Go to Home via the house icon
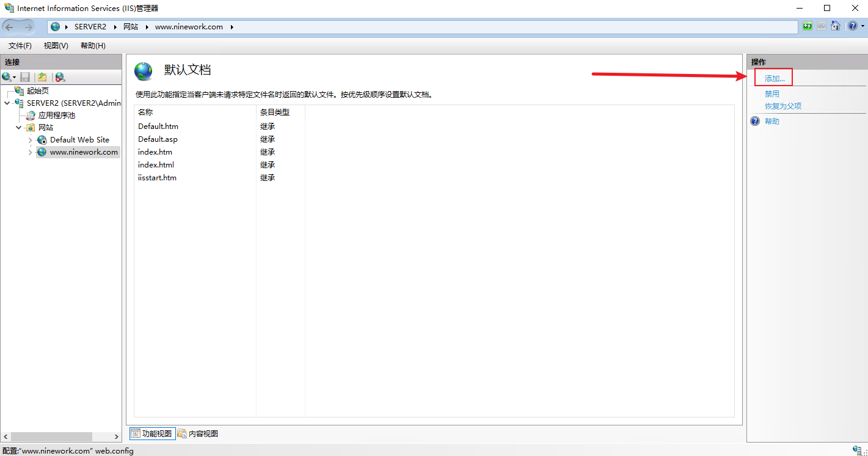This screenshot has height=456, width=868. (836, 26)
